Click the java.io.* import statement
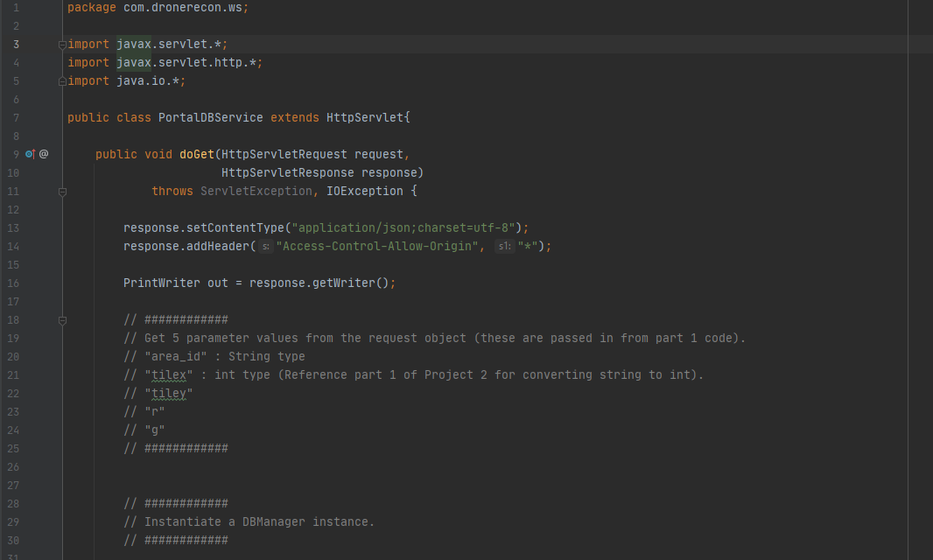The image size is (933, 560). point(126,80)
